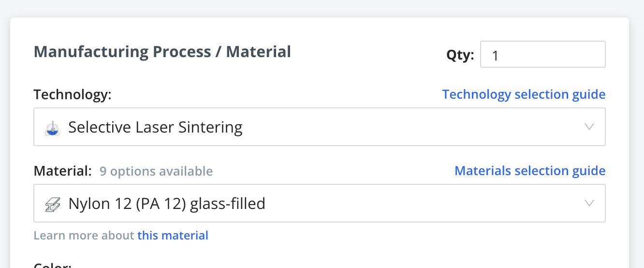Click the "Learn more about" helper text
644x268 pixels.
click(x=84, y=236)
